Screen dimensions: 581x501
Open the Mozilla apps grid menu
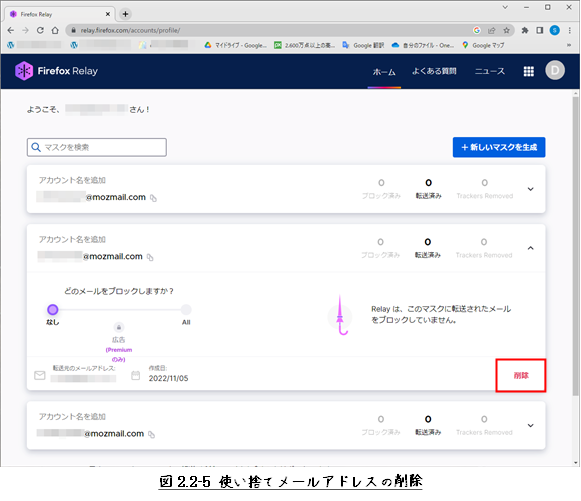528,71
